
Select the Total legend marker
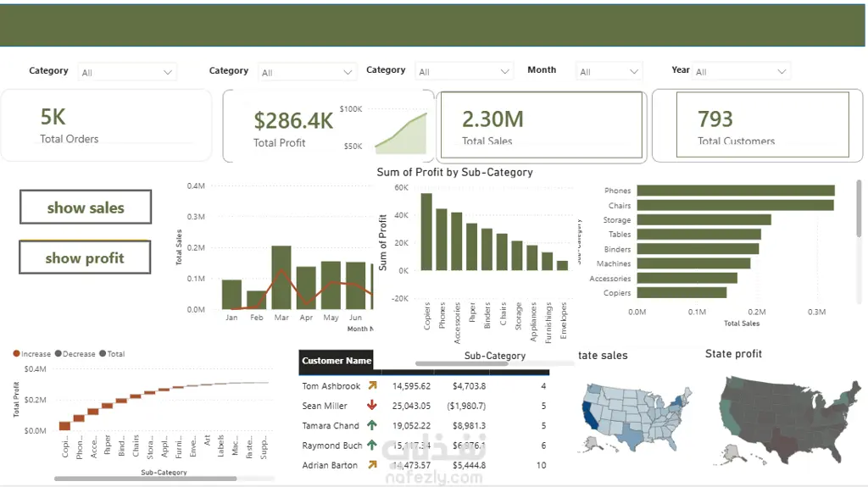[103, 354]
